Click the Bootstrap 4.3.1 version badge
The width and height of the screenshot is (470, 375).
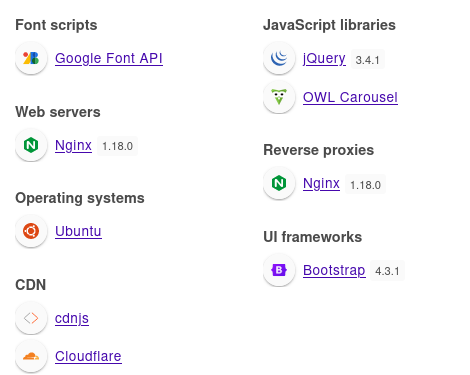pyautogui.click(x=387, y=271)
